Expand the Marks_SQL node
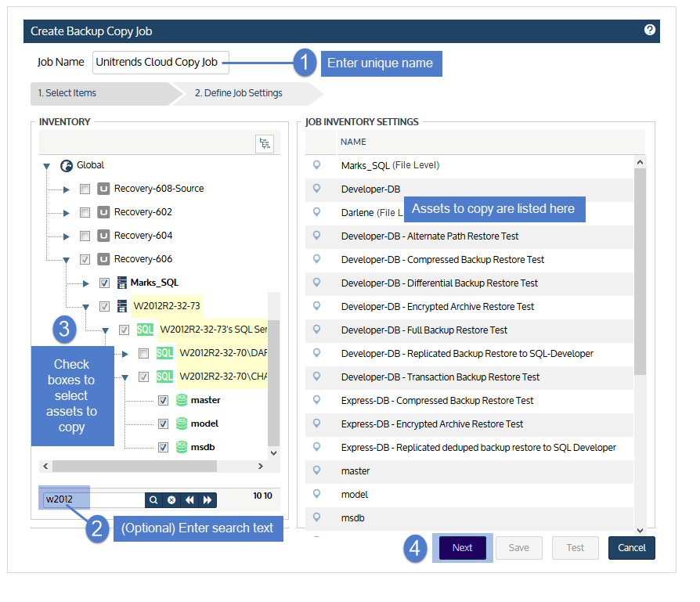Image resolution: width=700 pixels, height=602 pixels. point(86,283)
